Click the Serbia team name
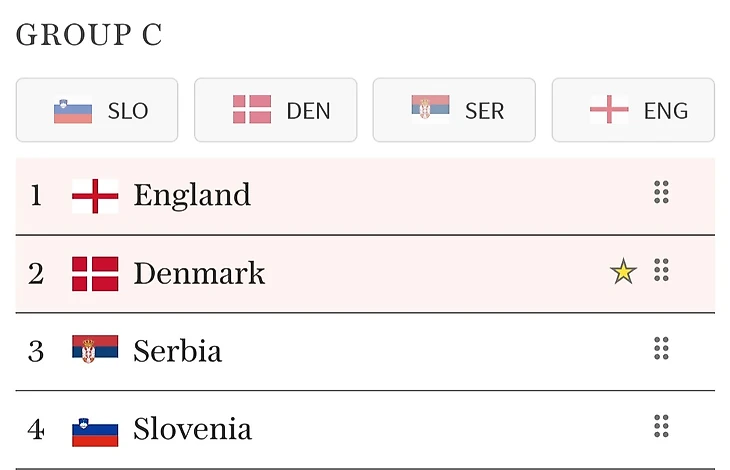Viewport: 730px width, 470px height. (x=177, y=351)
